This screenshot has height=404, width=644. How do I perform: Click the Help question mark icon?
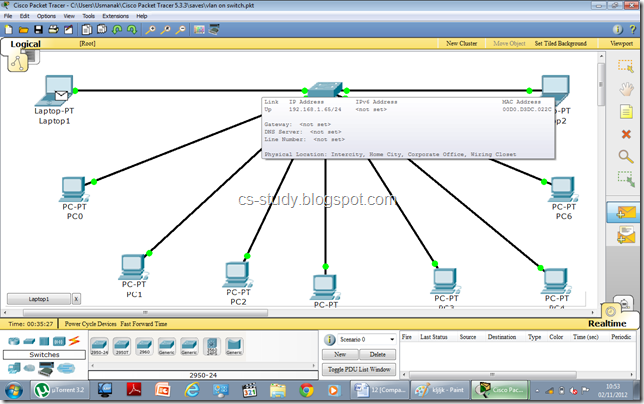point(632,30)
